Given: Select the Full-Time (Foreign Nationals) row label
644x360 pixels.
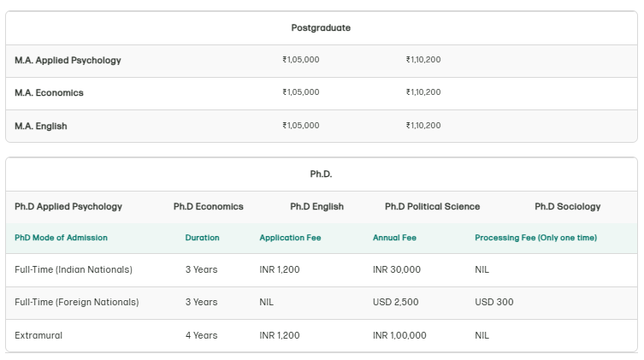Looking at the screenshot, I should 77,302.
